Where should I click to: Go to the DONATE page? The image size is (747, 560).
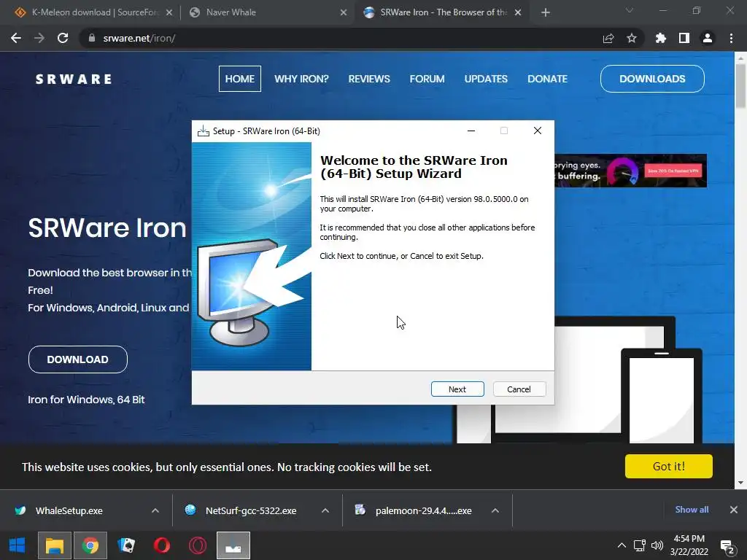[547, 79]
